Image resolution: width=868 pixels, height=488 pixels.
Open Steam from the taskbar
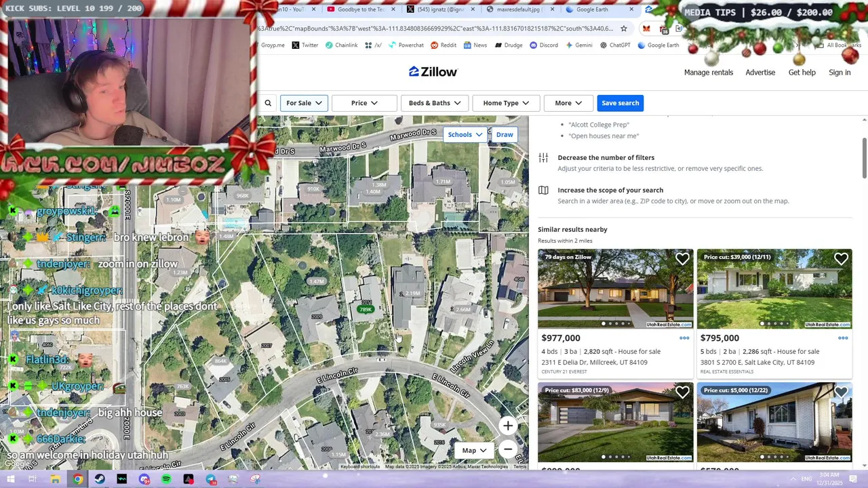coord(100,479)
